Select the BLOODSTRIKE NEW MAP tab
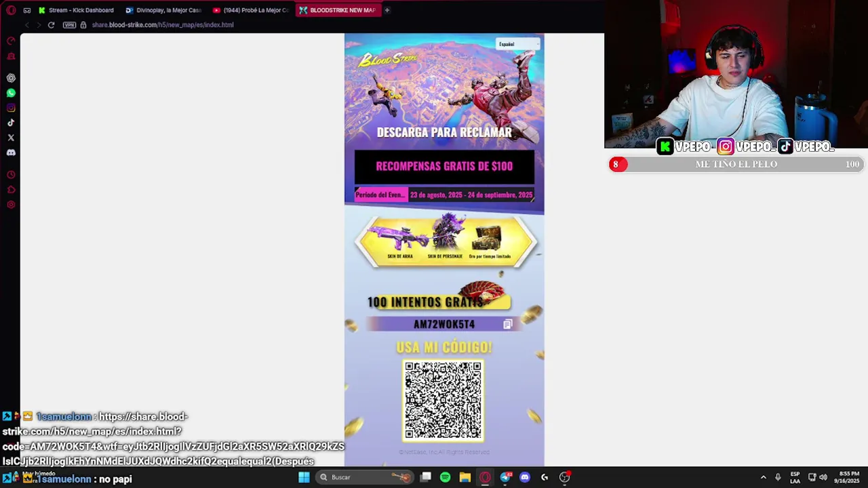Image resolution: width=868 pixels, height=488 pixels. 338,10
